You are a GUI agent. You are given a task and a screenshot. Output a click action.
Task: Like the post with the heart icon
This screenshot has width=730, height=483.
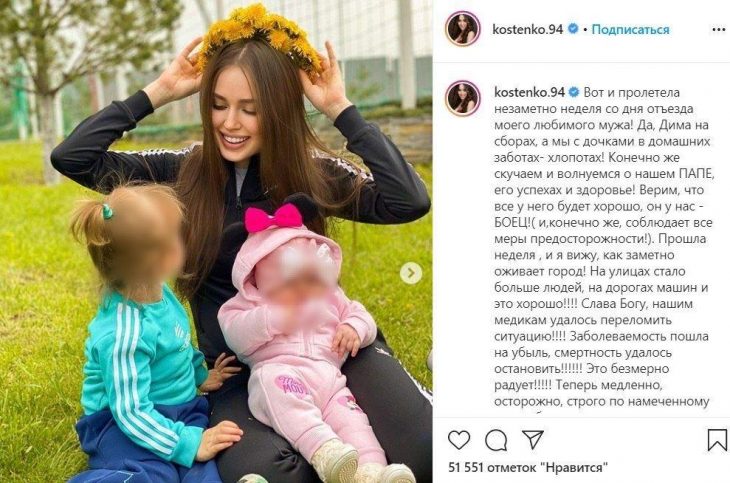459,440
